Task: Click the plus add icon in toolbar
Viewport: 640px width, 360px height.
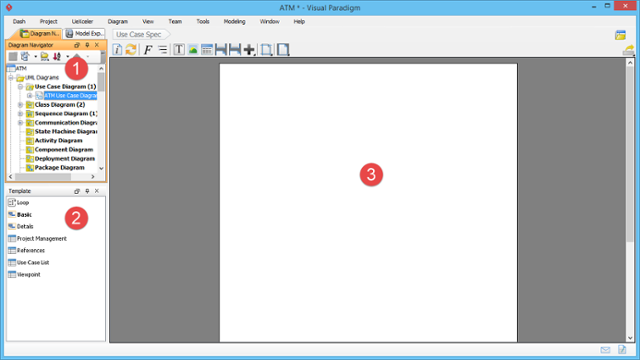Action: click(x=249, y=50)
